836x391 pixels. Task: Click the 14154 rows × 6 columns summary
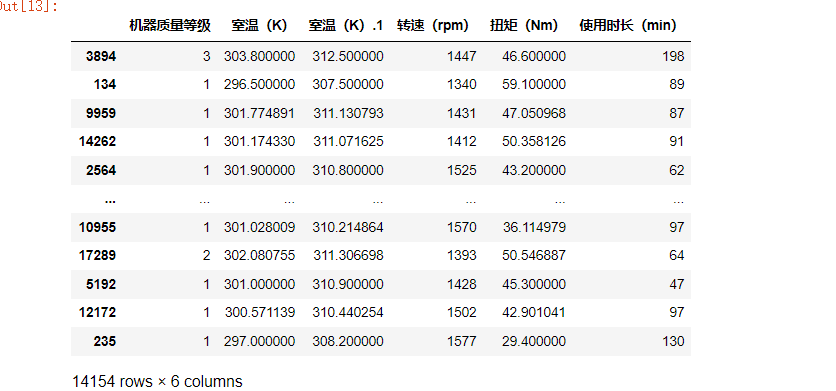pos(157,382)
